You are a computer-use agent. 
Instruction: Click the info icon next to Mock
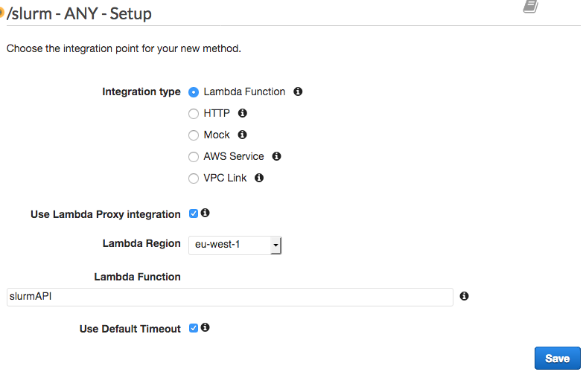[242, 135]
